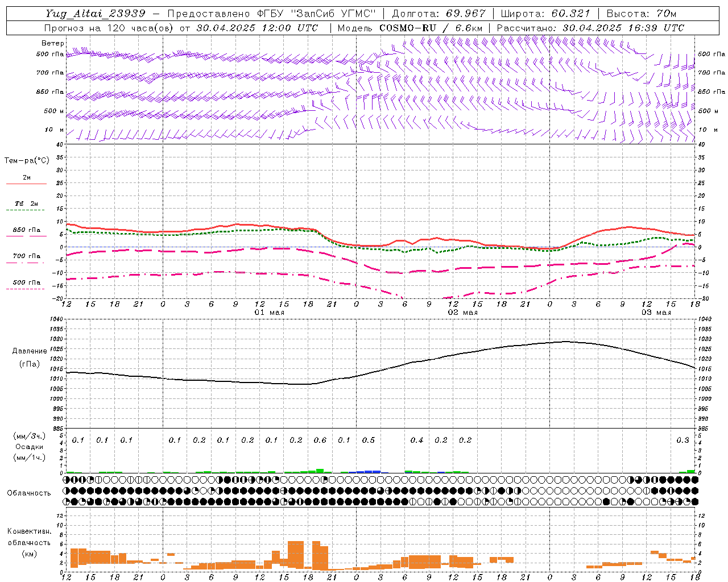Click the 03 мая date label

[x=656, y=313]
